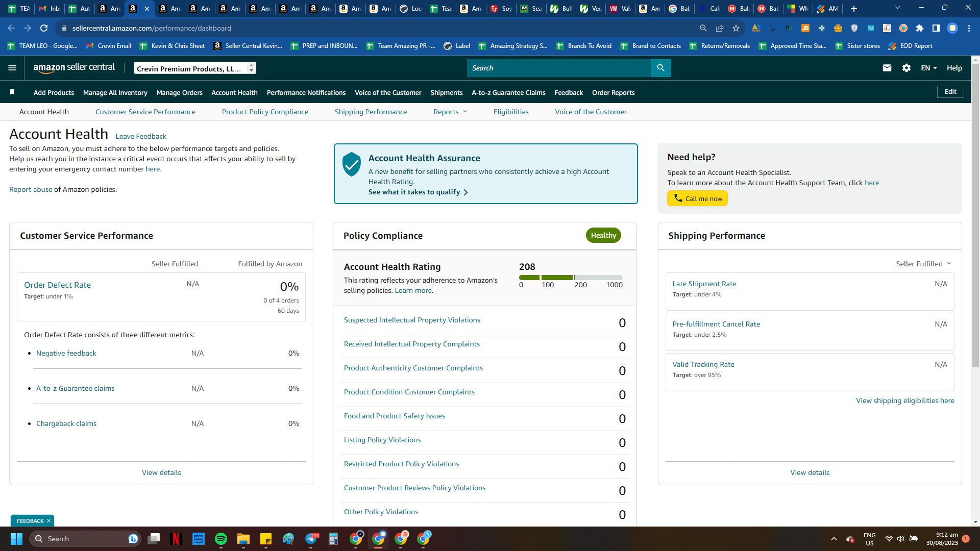Click the Healthy status badge
Viewport: 980px width, 551px height.
click(x=603, y=235)
